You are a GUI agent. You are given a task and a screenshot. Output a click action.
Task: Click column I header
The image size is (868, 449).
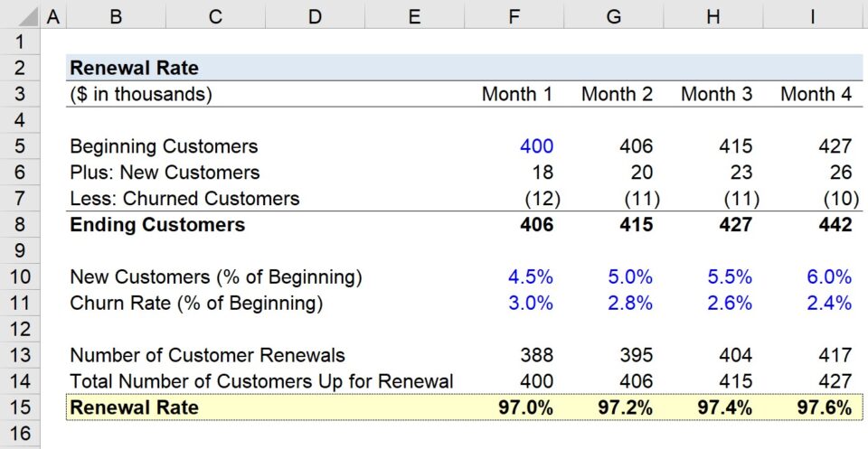click(x=815, y=15)
